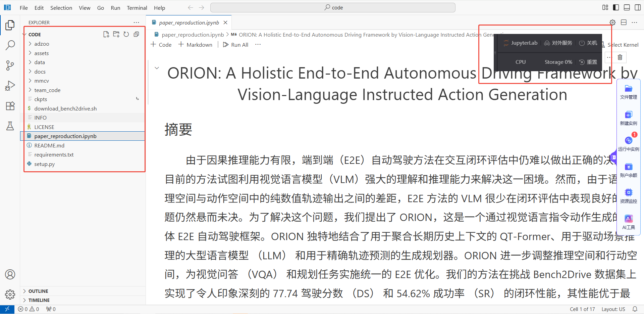Open 账户余额 account balance
Image resolution: width=644 pixels, height=314 pixels.
(629, 170)
